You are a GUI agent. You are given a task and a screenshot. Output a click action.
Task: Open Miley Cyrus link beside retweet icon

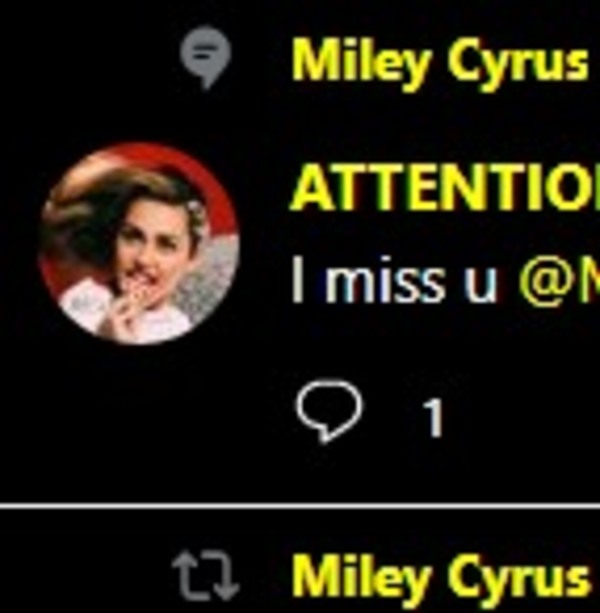[x=440, y=578]
